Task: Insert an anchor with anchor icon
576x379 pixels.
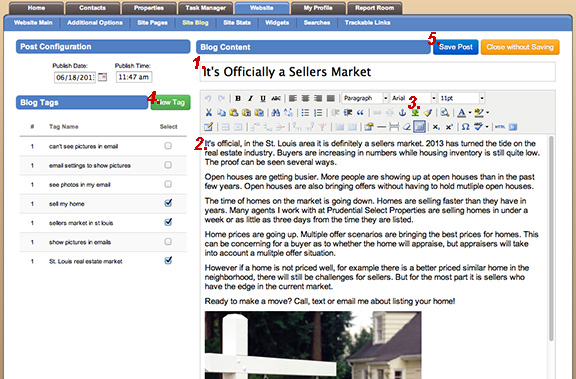Action: point(403,112)
